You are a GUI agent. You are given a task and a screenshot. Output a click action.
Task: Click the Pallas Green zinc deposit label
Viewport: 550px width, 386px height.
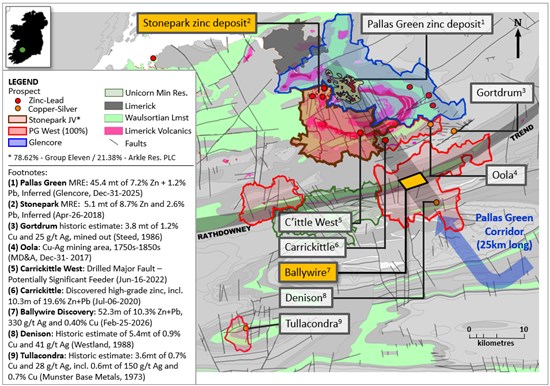tap(426, 24)
